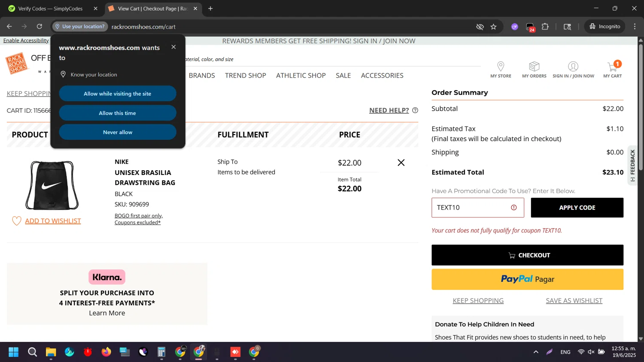Launch Firefox from the taskbar

(x=106, y=352)
